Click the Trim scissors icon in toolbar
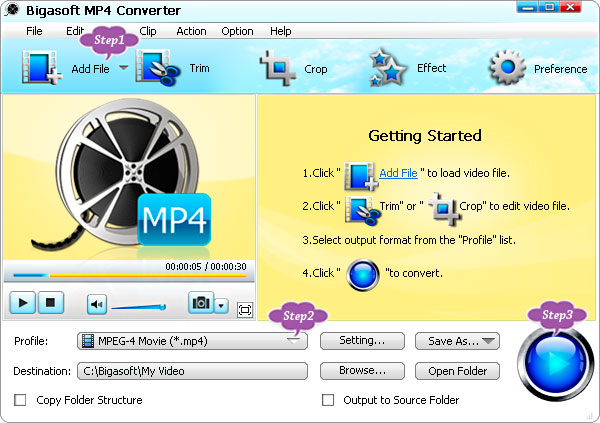 [158, 68]
